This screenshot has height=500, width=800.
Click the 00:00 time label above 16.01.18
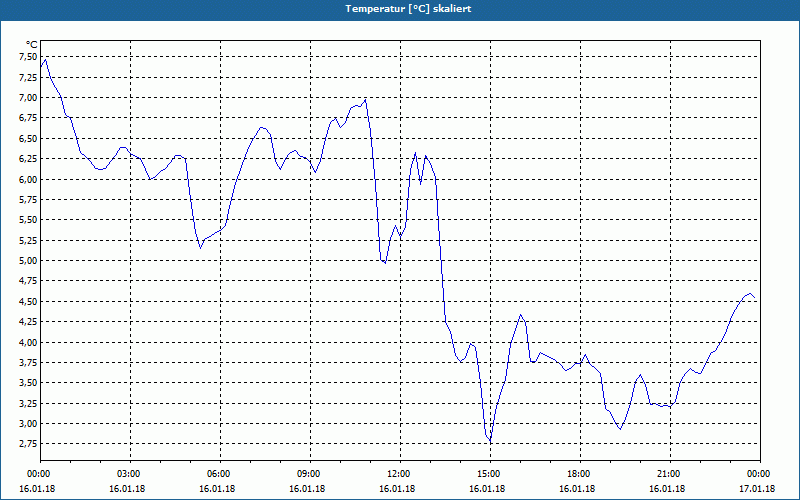tap(37, 474)
